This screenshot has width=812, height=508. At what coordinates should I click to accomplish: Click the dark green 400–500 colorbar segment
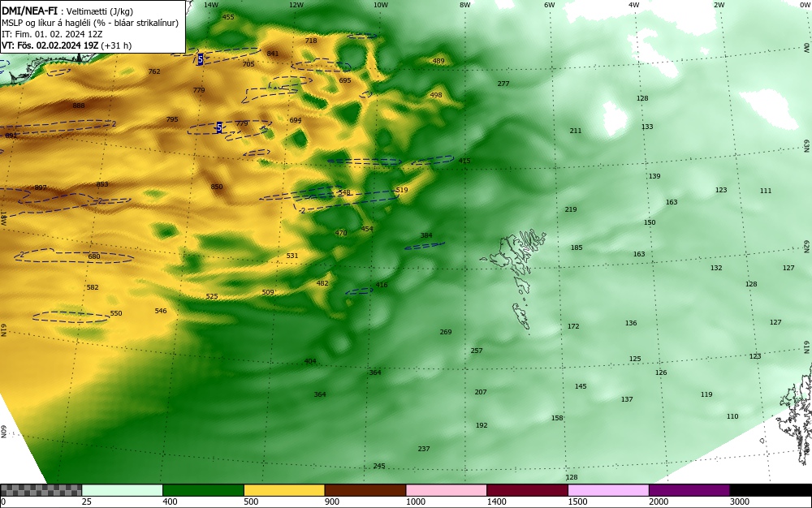point(203,490)
